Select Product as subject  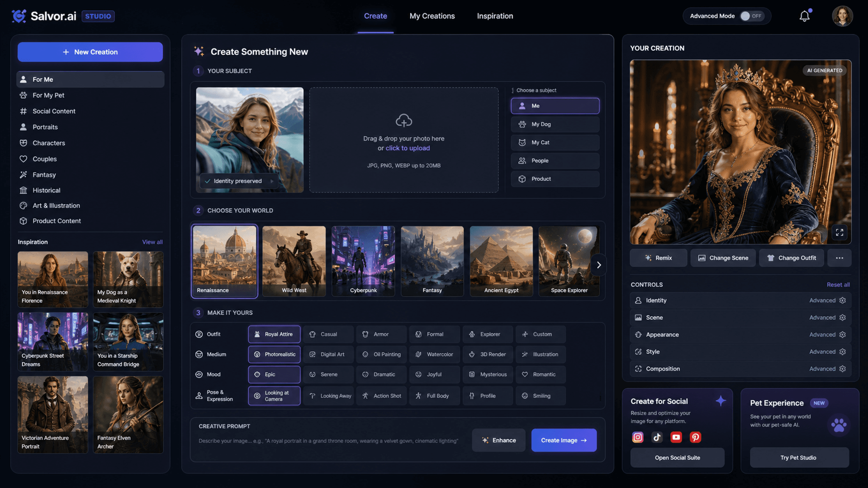[555, 179]
